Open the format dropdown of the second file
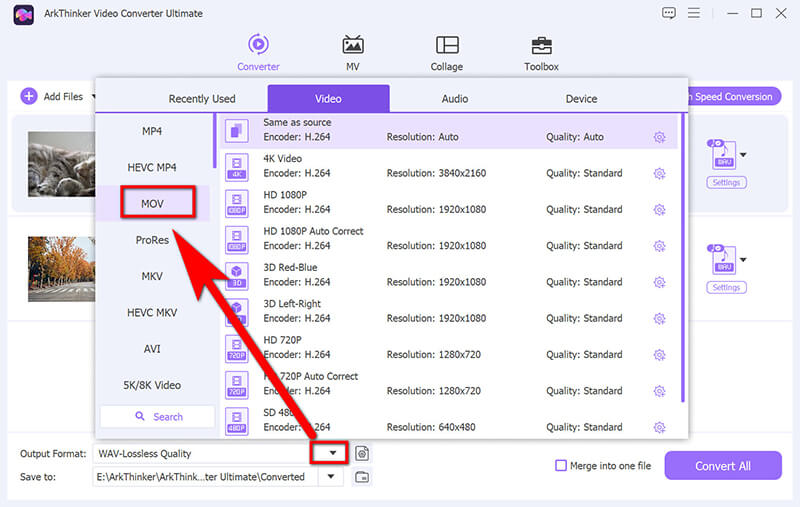The height and width of the screenshot is (507, 800). [x=743, y=260]
